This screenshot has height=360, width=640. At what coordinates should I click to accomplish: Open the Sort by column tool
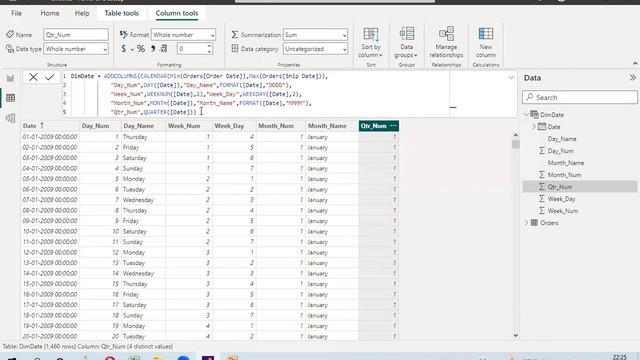coord(371,43)
